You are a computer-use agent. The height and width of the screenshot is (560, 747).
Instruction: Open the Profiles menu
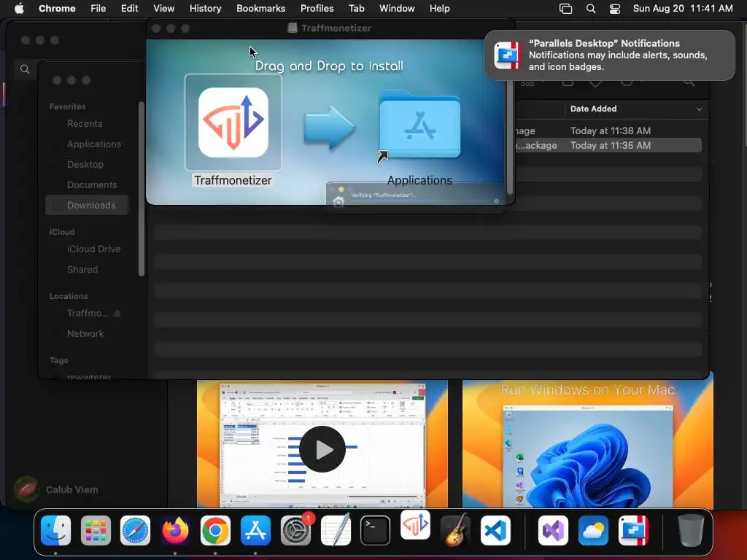317,9
